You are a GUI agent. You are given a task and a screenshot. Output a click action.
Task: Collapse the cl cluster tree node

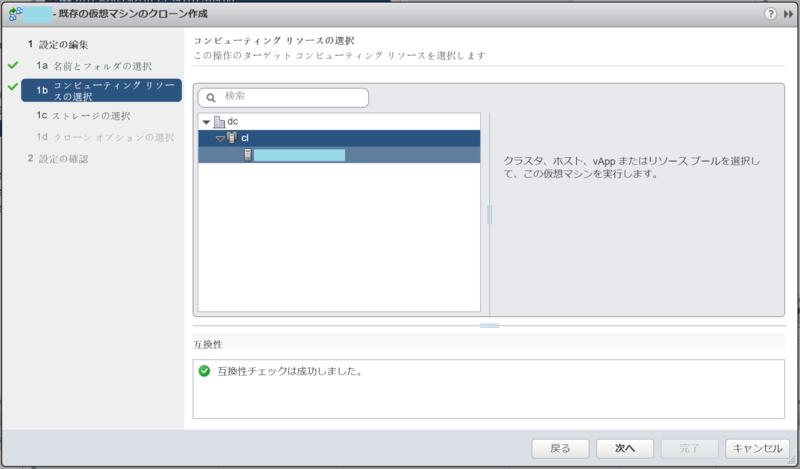click(x=220, y=138)
